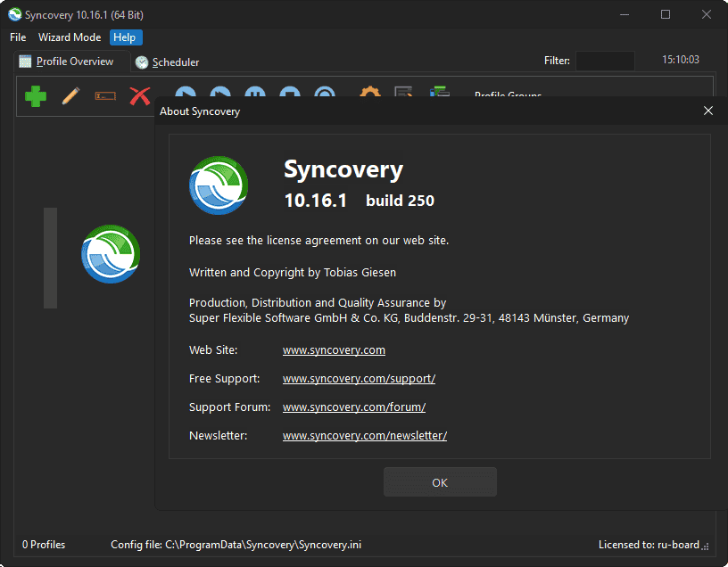Open the Help menu
The height and width of the screenshot is (567, 728).
124,37
